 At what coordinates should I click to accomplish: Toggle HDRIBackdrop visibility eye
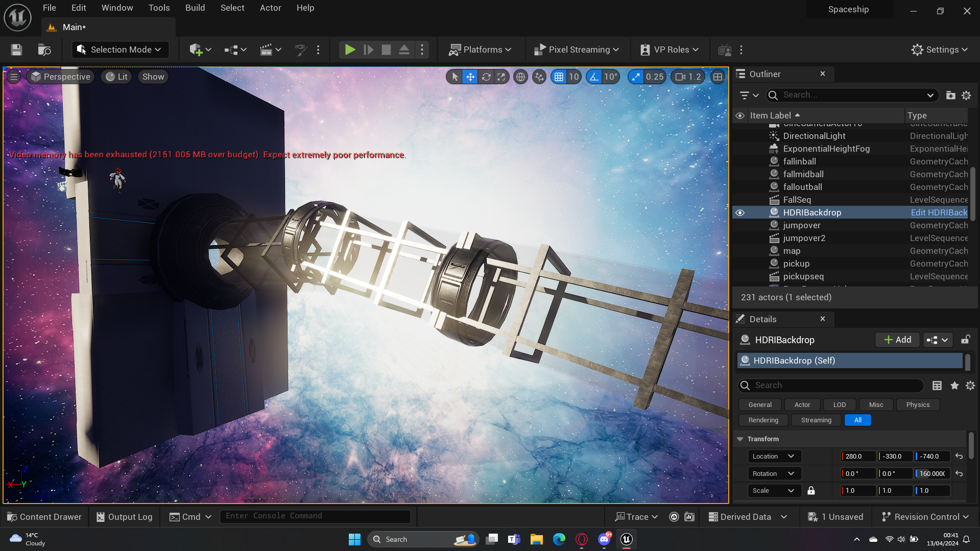(x=740, y=212)
